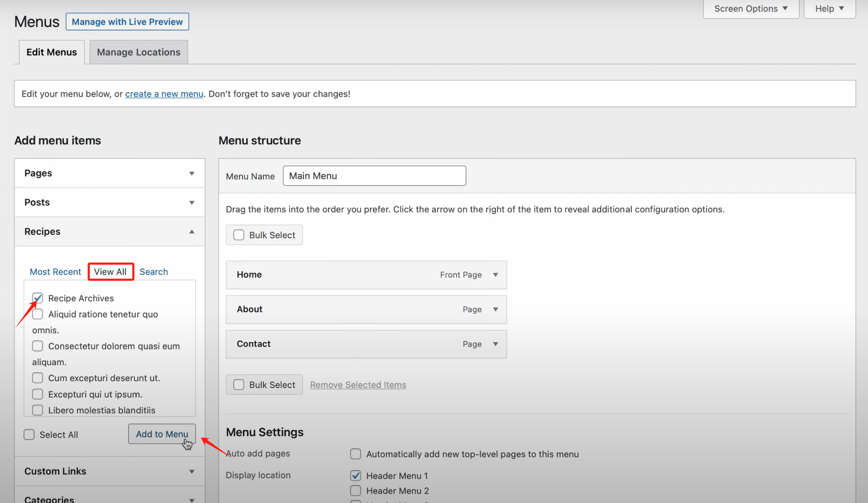The height and width of the screenshot is (503, 868).
Task: Switch to Most Recent recipes tab
Action: pyautogui.click(x=55, y=272)
